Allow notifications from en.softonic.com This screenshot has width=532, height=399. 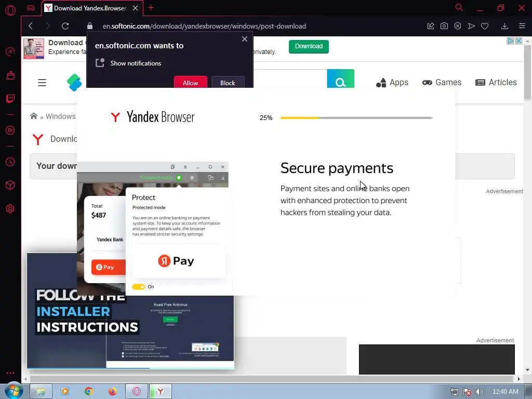[x=190, y=83]
